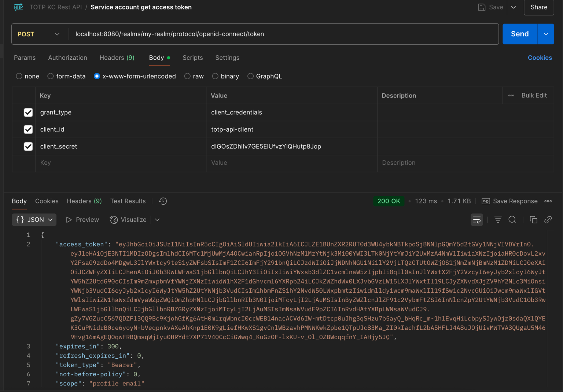
Task: Click Save Response
Action: point(509,201)
